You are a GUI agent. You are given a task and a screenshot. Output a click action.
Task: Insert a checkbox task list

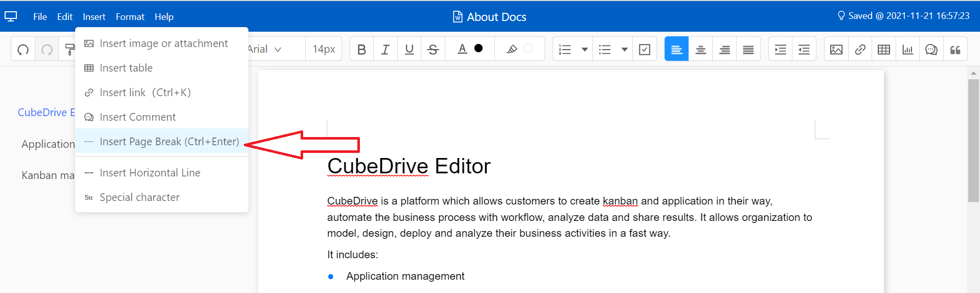pos(645,49)
